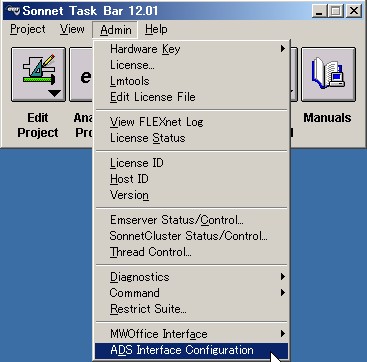Screen dimensions: 367x362
Task: Expand the Diagnostics submenu arrow
Action: 283,276
